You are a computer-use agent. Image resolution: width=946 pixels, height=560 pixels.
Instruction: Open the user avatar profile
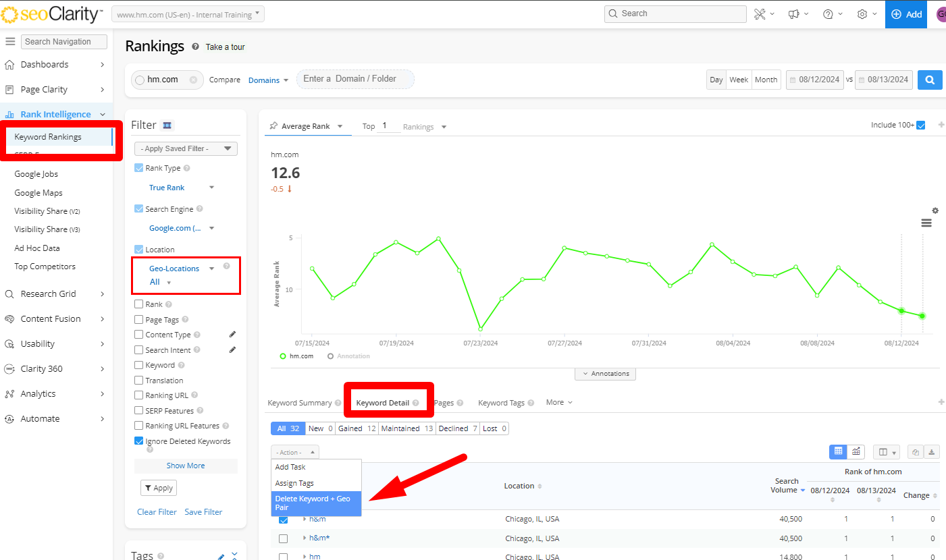941,14
